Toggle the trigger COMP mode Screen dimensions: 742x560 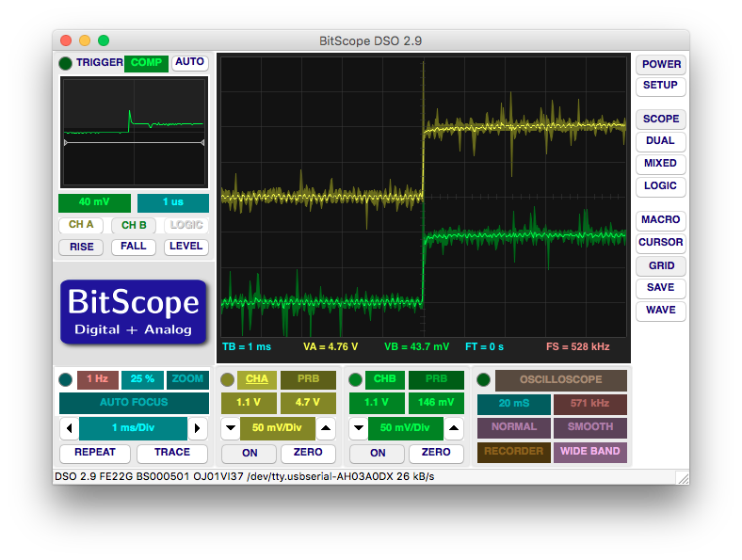point(146,62)
